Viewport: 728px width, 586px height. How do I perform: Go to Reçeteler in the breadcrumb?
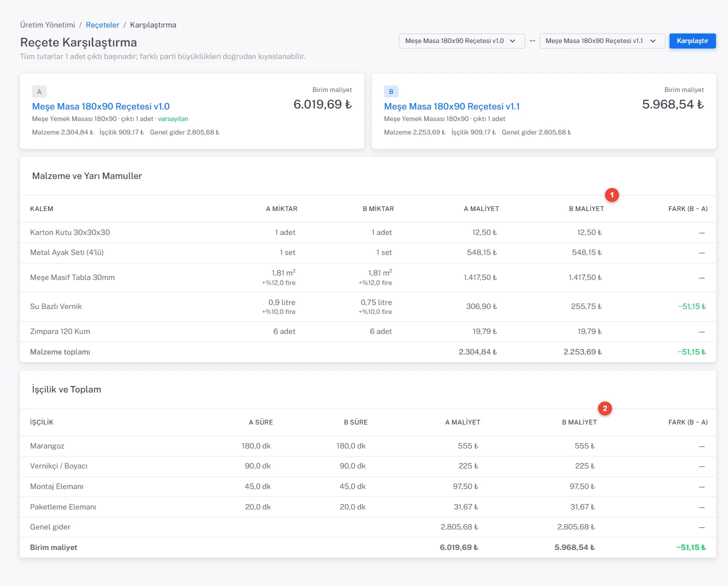[102, 25]
